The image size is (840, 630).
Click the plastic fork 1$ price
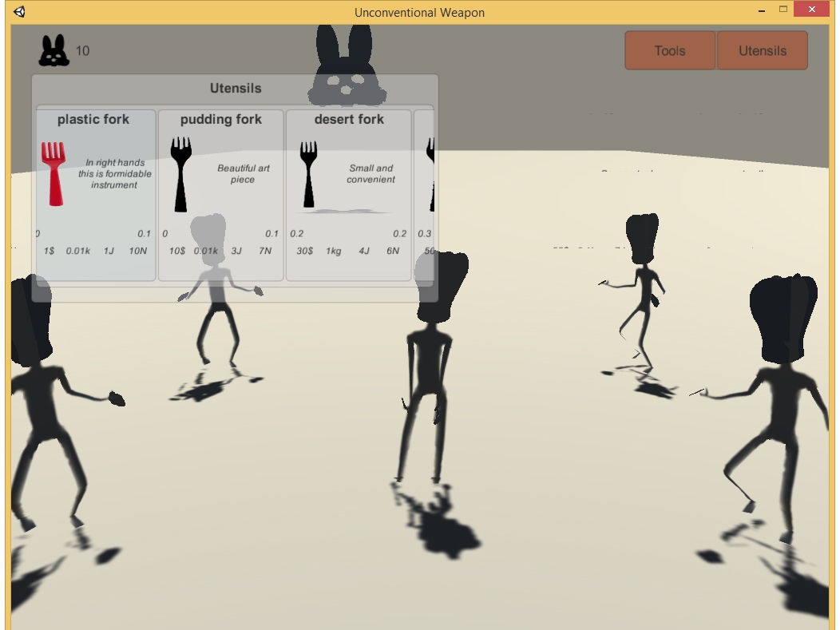click(49, 251)
